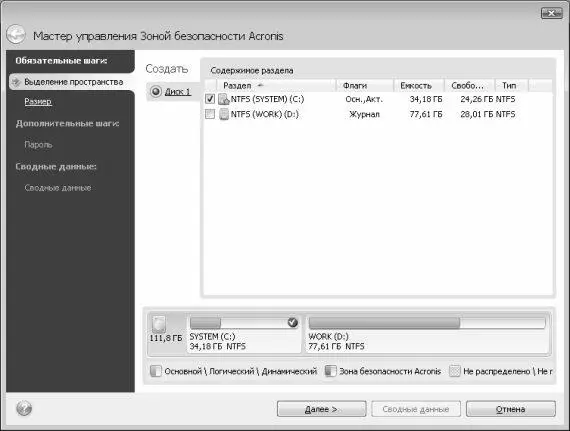Click the WORK (D:) label in the disk map
Image resolution: width=570 pixels, height=431 pixels.
tap(328, 336)
